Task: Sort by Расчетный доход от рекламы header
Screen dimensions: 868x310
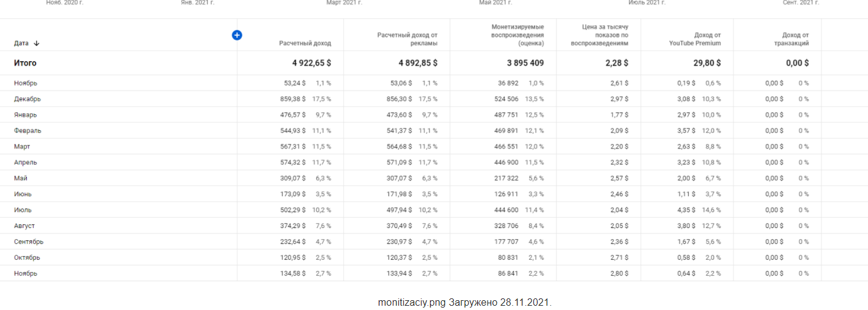Action: tap(407, 39)
